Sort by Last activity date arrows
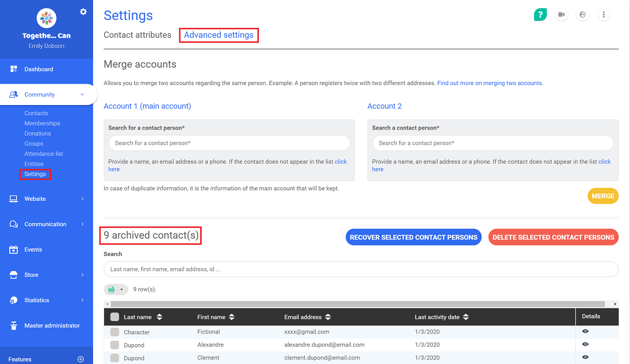 coord(466,317)
